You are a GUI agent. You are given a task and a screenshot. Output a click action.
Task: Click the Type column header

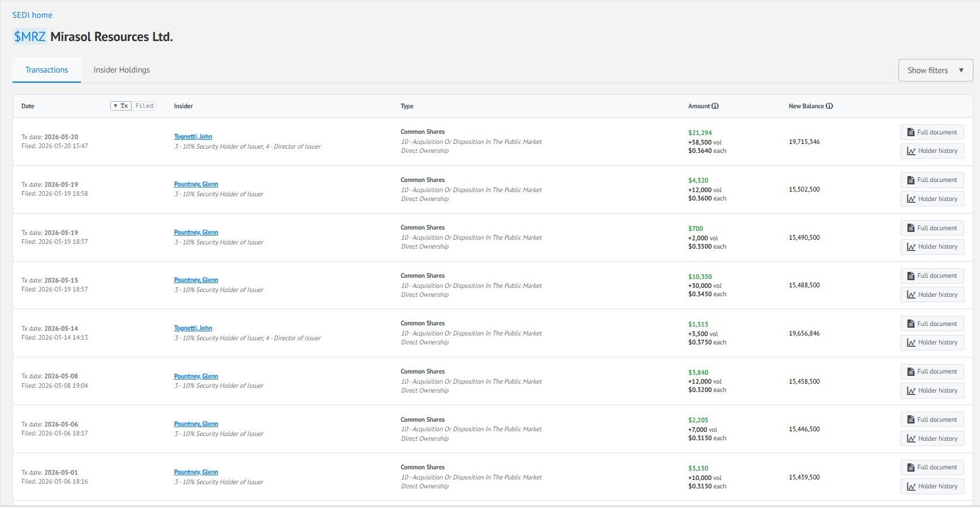click(x=407, y=106)
